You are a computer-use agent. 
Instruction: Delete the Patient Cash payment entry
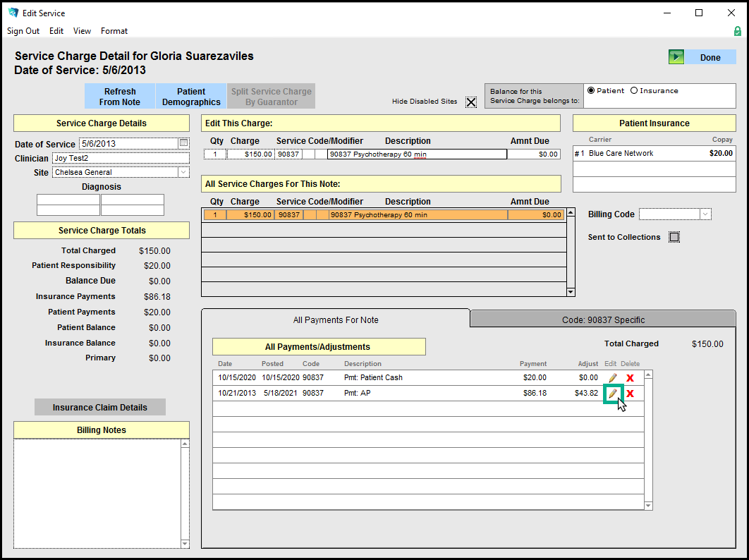coord(630,378)
